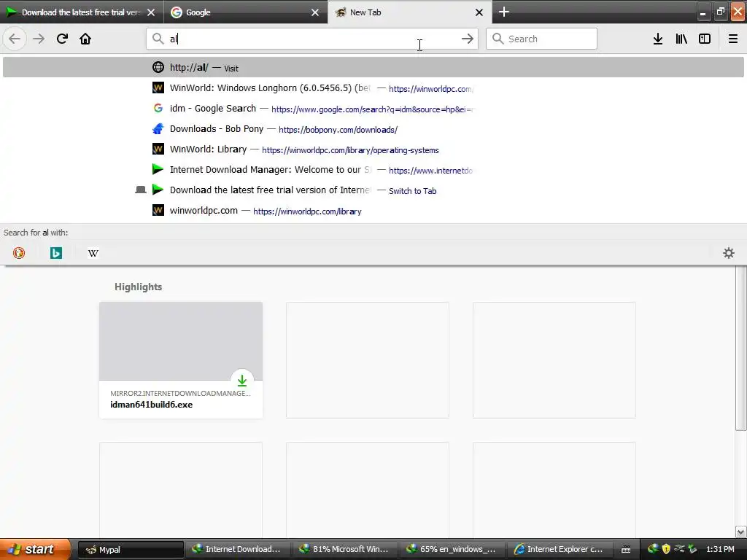Viewport: 747px width, 560px height.
Task: Open 65% en_windows_... taskbar button
Action: pos(452,550)
